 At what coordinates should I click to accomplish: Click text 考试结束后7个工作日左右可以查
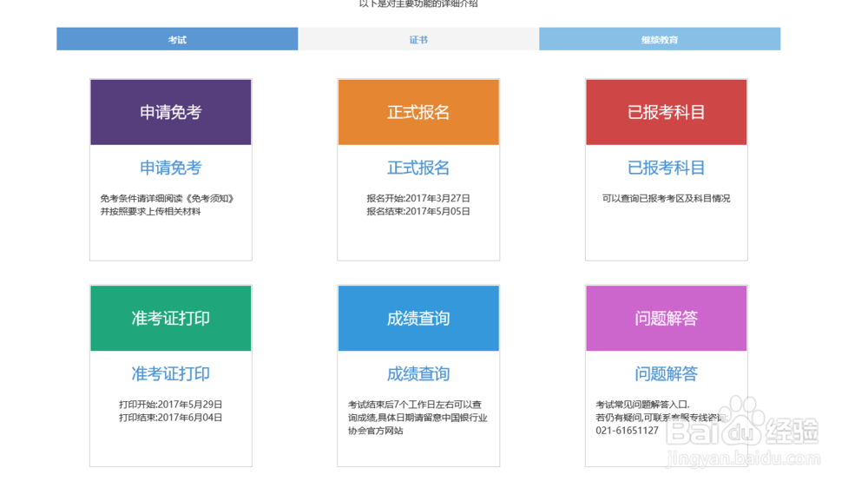click(415, 405)
